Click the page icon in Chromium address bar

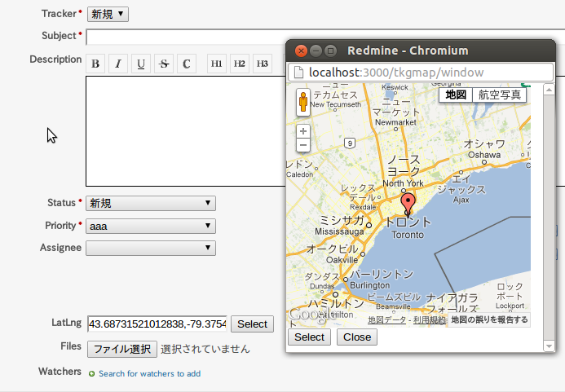[298, 73]
